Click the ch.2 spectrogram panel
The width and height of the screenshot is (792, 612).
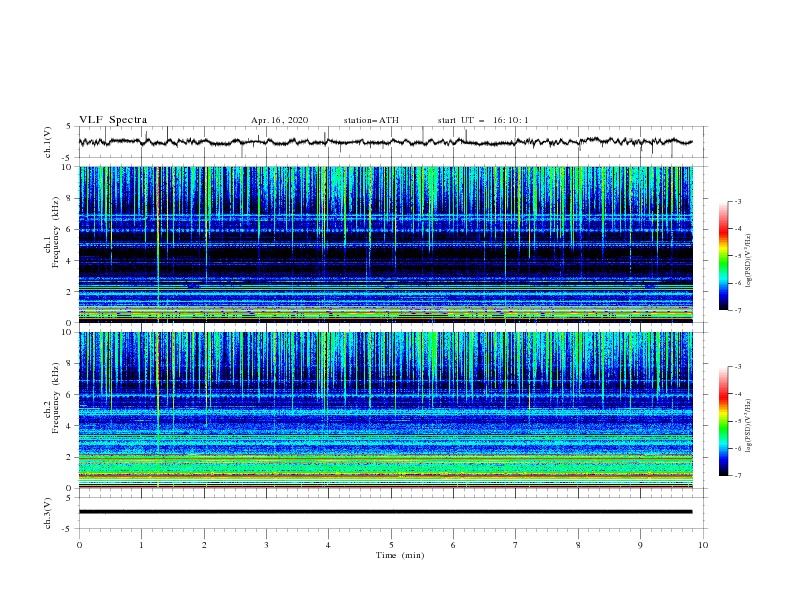pyautogui.click(x=385, y=410)
